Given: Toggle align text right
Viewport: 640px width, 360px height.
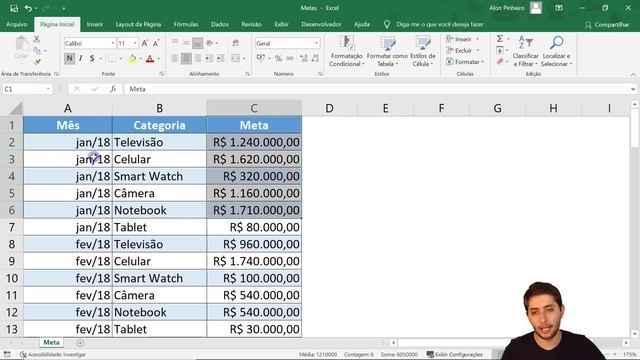Looking at the screenshot, I should tap(197, 58).
